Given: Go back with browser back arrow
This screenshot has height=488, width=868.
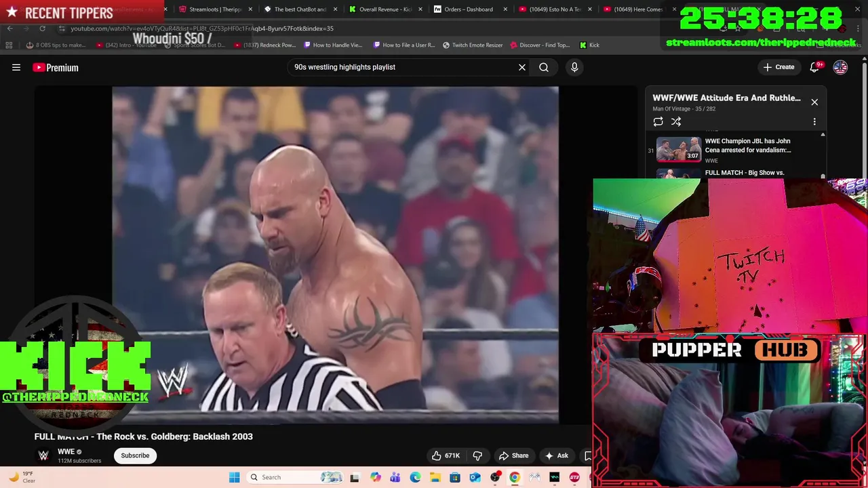Looking at the screenshot, I should pos(9,28).
